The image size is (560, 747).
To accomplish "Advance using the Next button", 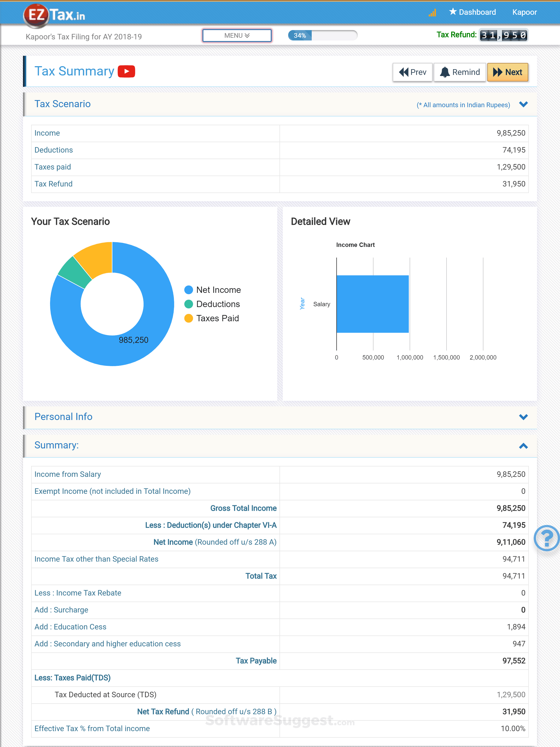I will click(x=508, y=72).
